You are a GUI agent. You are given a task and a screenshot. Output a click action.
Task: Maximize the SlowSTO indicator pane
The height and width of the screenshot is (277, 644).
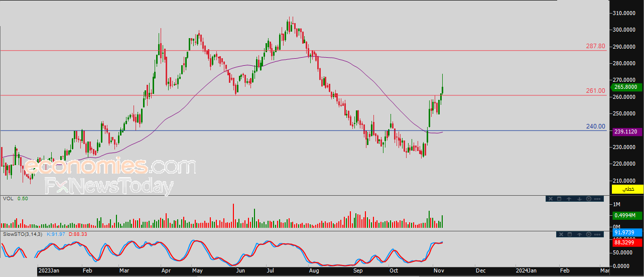click(x=570, y=234)
